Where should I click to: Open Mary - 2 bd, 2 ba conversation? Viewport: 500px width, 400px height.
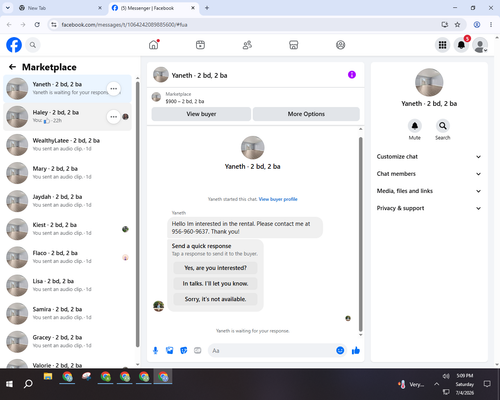(x=67, y=173)
